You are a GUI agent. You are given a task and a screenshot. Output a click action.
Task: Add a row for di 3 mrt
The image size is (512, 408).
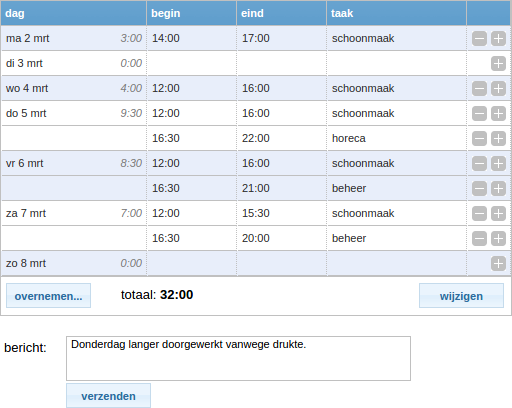coord(498,64)
